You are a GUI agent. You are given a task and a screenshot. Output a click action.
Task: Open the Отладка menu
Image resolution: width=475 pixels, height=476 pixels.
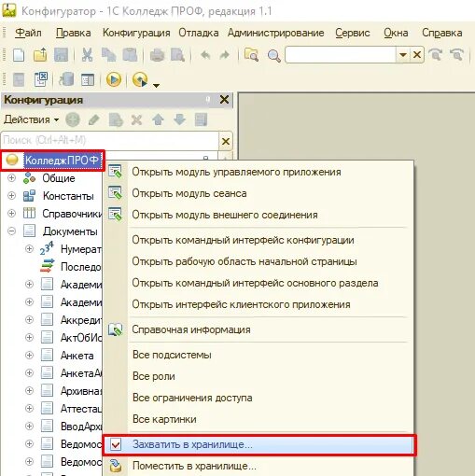pos(199,33)
